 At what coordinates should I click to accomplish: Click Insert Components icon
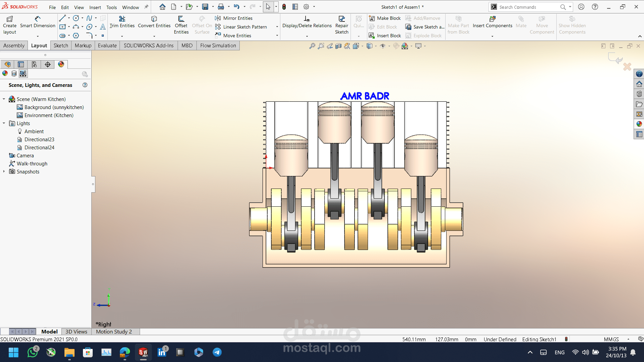492,19
